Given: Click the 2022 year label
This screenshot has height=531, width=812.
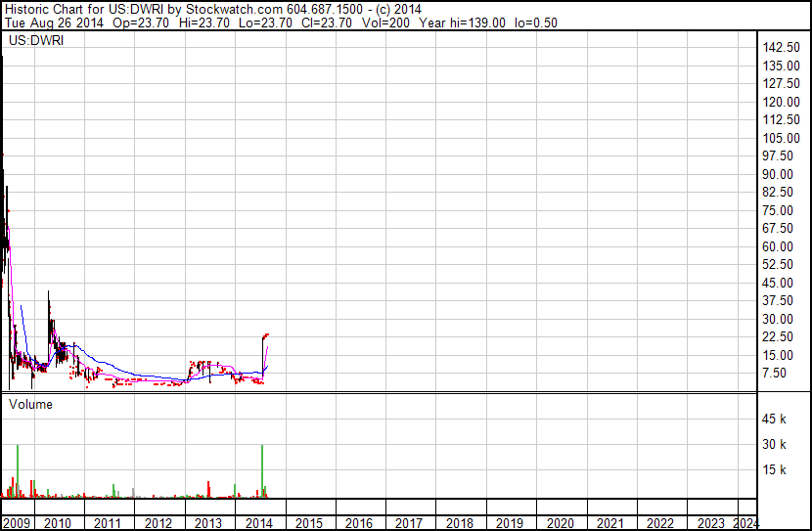Looking at the screenshot, I should (660, 523).
